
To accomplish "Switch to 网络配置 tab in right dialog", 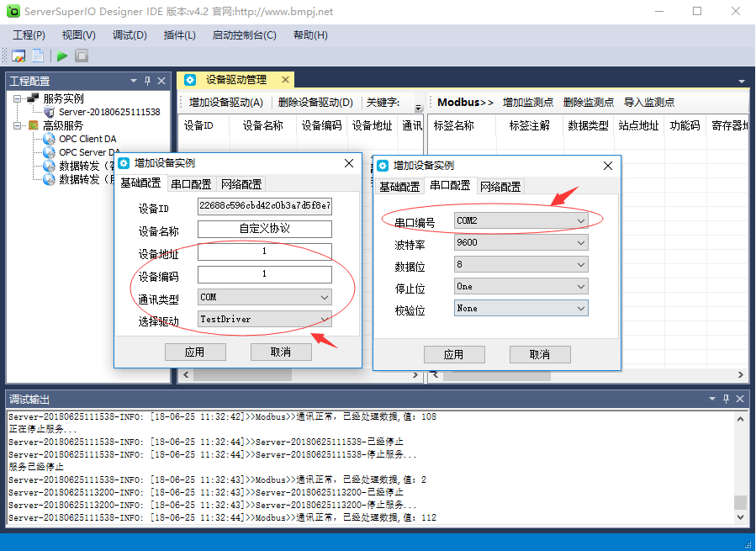I will pos(500,187).
